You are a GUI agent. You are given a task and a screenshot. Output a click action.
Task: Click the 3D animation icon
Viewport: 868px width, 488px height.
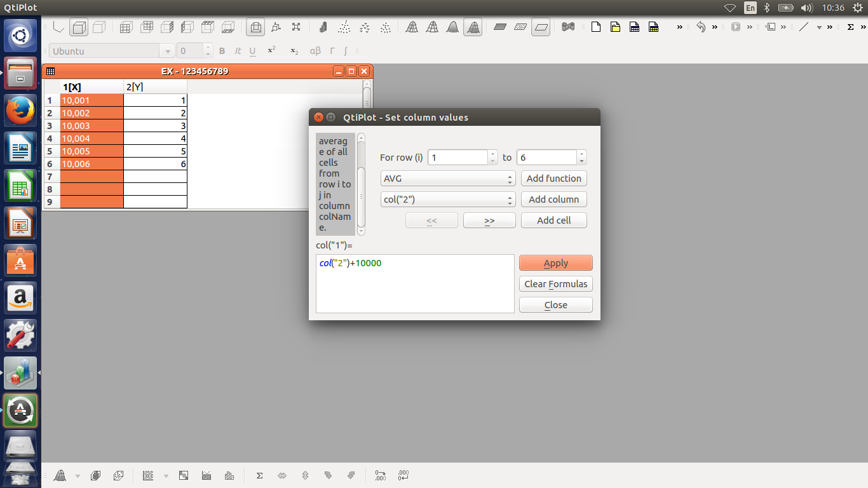click(x=568, y=27)
